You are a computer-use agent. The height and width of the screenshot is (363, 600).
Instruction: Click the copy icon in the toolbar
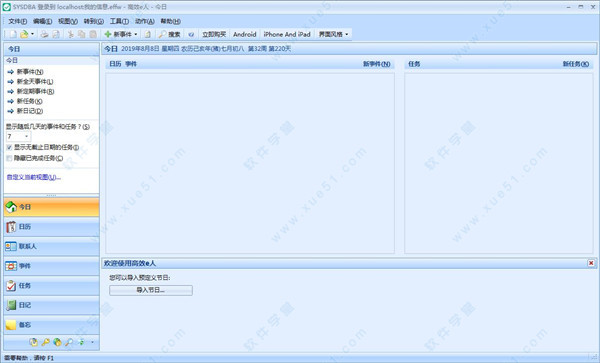[x=82, y=34]
